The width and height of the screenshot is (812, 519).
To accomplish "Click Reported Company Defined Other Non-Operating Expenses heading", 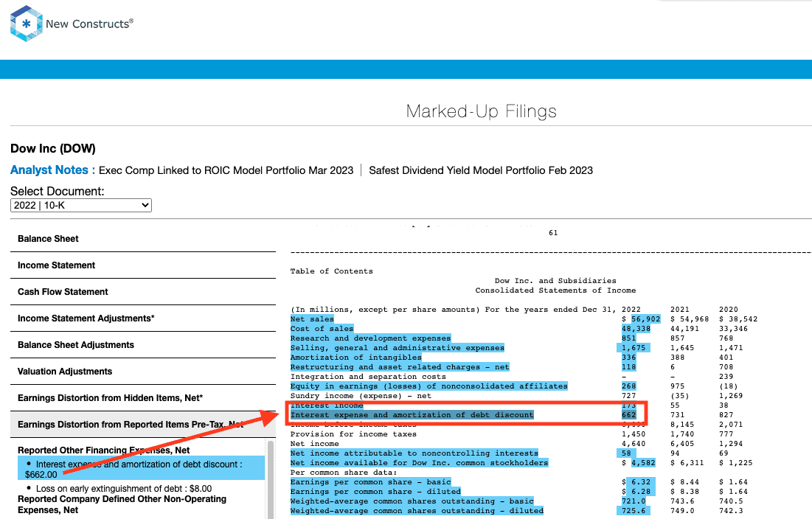I will click(122, 504).
